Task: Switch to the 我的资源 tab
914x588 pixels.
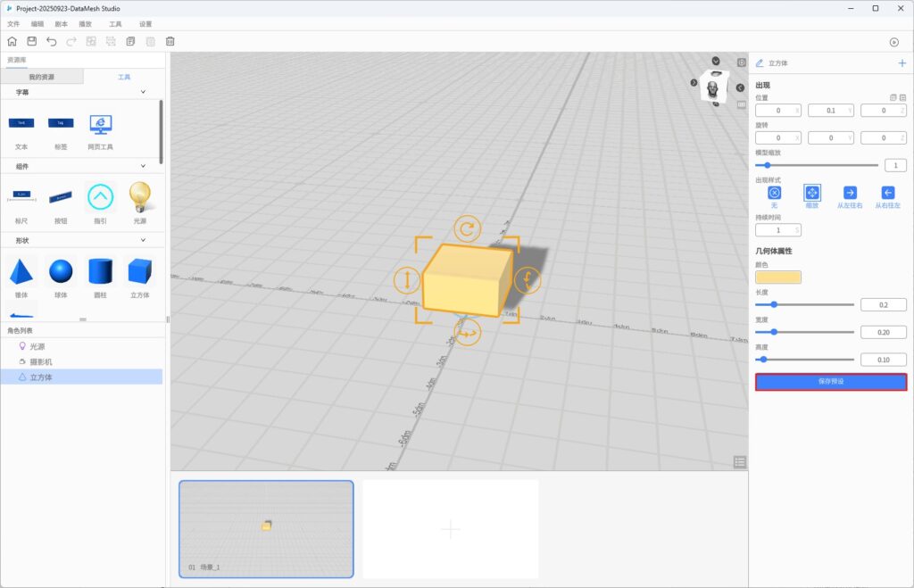Action: tap(42, 78)
